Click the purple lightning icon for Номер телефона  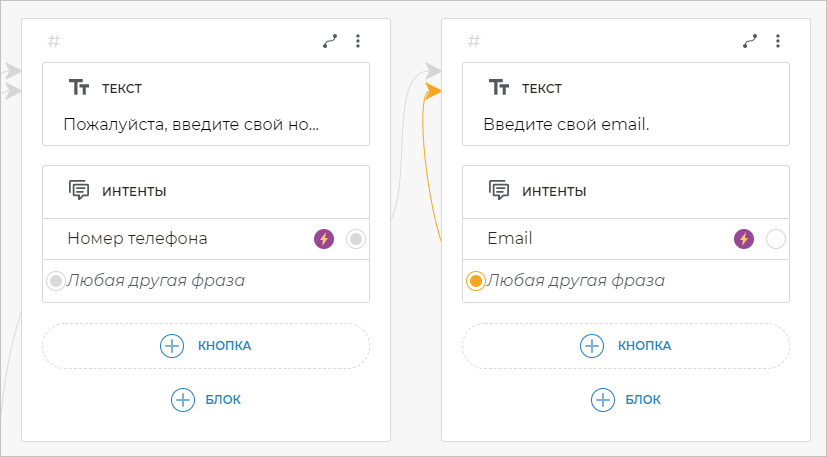tap(323, 239)
